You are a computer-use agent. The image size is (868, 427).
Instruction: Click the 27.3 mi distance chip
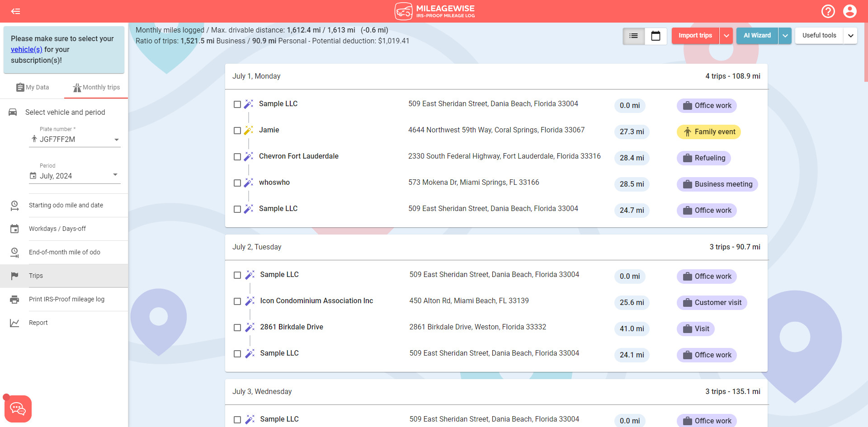(x=632, y=132)
